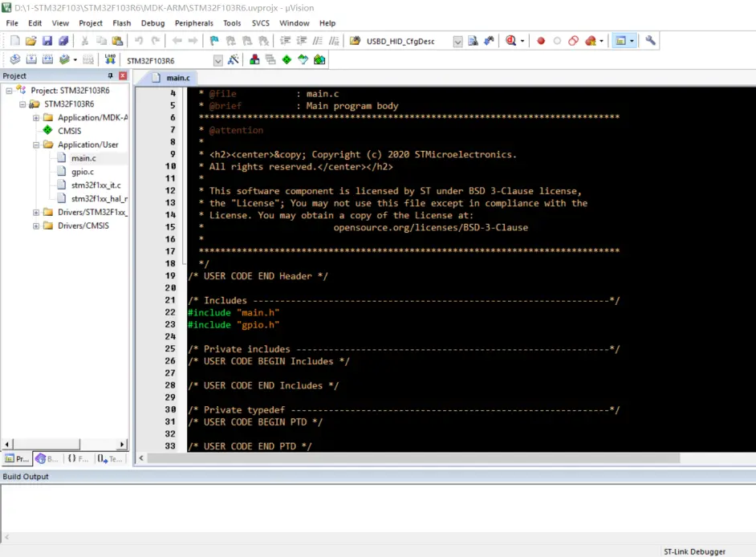Open the Peripherals menu

pyautogui.click(x=194, y=23)
